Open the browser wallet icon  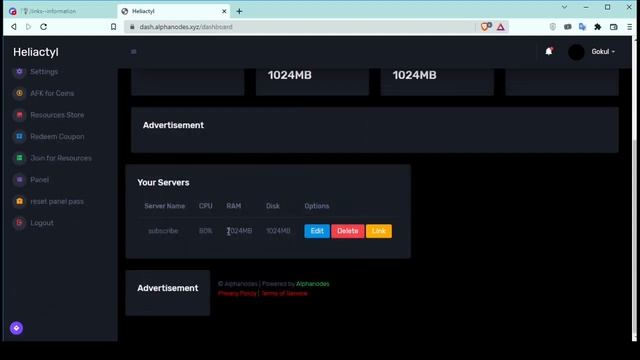point(613,27)
